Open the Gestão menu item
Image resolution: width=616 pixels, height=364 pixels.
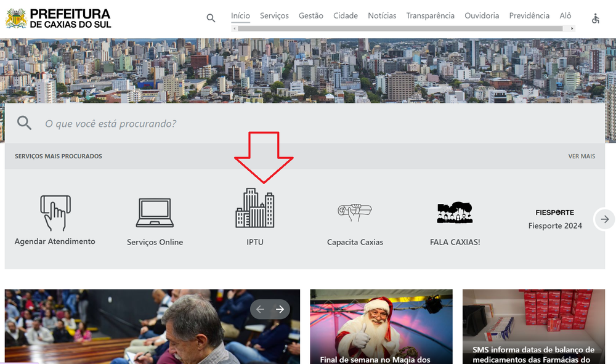(x=310, y=16)
